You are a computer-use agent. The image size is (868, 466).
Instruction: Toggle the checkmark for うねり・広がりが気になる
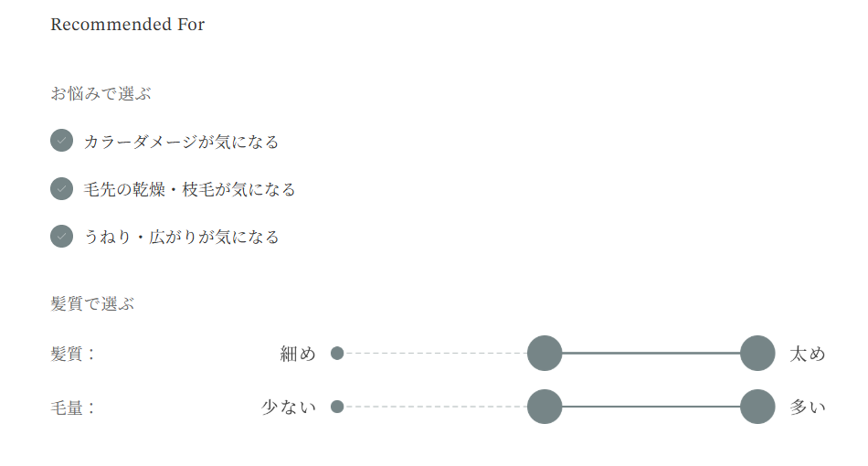61,237
